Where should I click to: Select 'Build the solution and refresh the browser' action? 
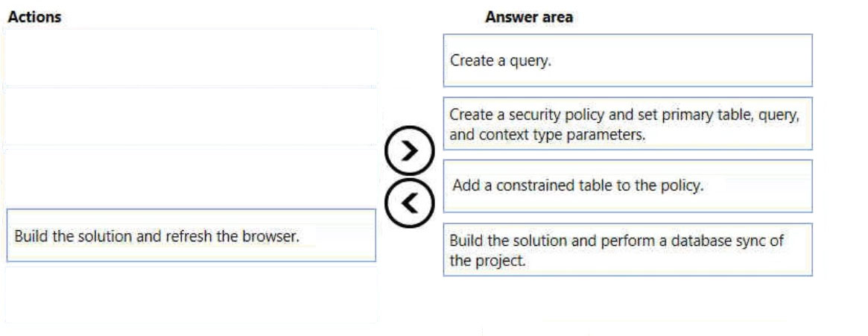coord(191,235)
